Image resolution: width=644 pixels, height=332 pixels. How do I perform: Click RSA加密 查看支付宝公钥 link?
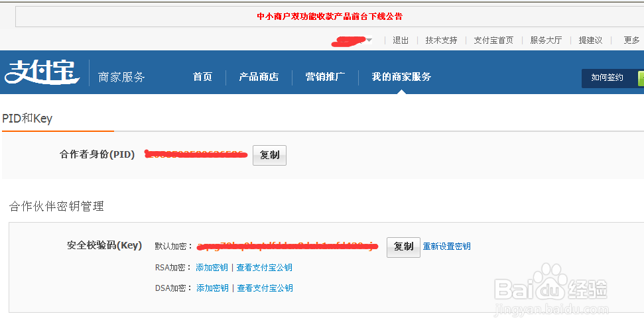265,268
